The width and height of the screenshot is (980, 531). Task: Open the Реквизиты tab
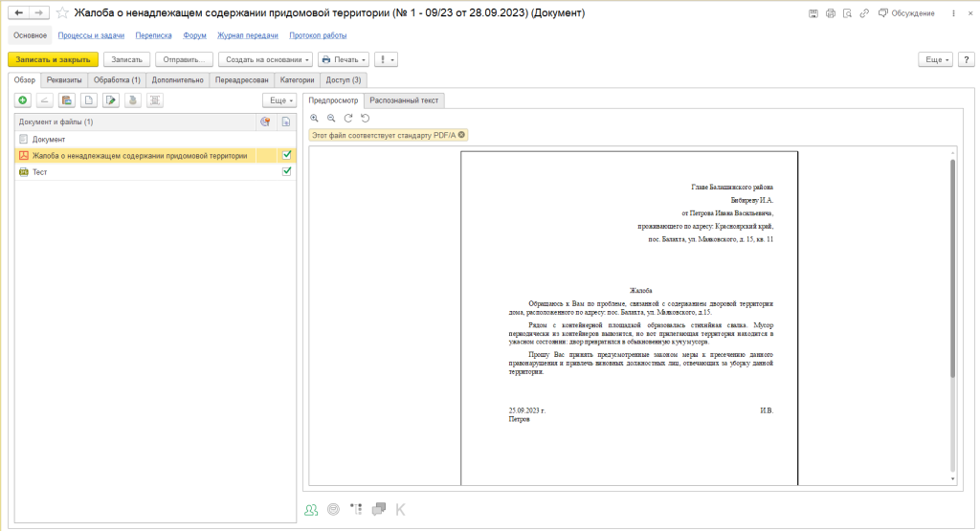click(x=65, y=80)
